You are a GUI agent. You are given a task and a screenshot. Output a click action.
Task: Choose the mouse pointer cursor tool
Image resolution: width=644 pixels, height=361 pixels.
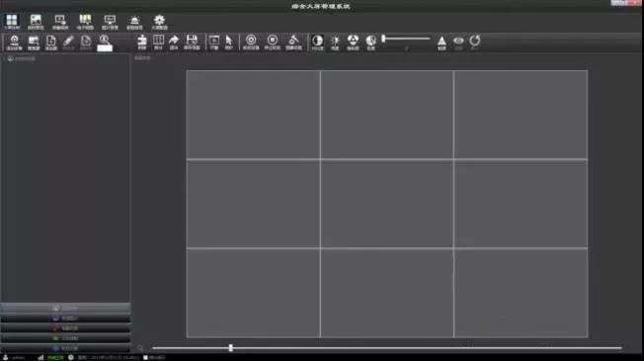(229, 42)
